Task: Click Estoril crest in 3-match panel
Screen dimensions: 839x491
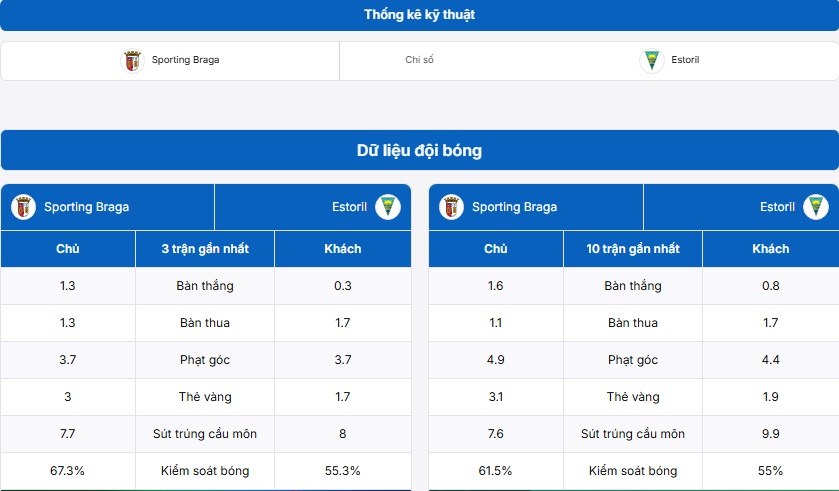Action: coord(388,207)
